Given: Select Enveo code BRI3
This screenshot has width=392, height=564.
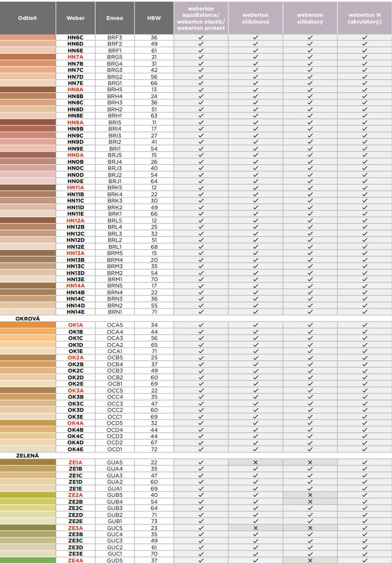Looking at the screenshot, I should tap(115, 135).
